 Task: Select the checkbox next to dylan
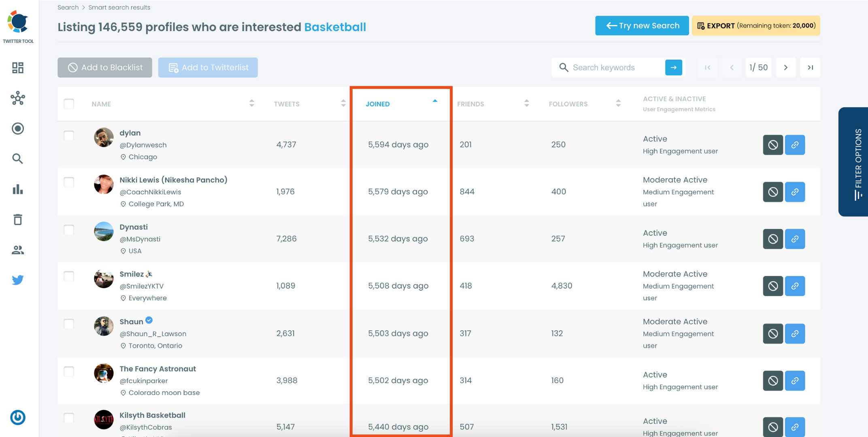point(69,136)
